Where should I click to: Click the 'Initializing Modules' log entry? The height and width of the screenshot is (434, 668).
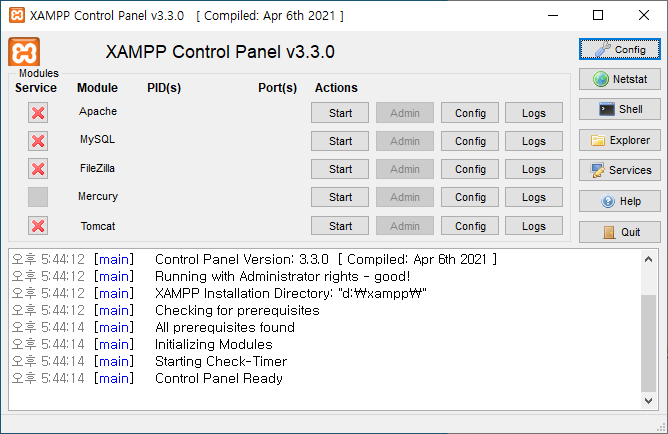click(213, 345)
